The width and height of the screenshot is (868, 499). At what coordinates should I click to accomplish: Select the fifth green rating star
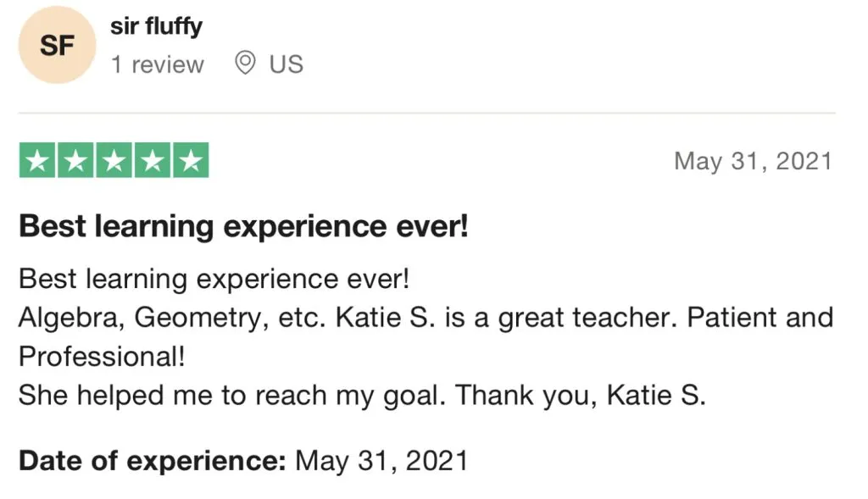click(x=191, y=161)
